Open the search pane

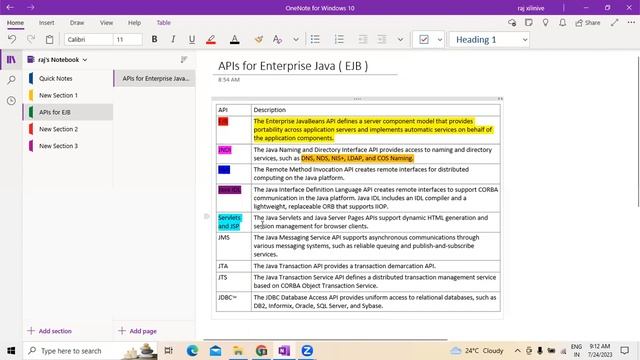[x=11, y=80]
